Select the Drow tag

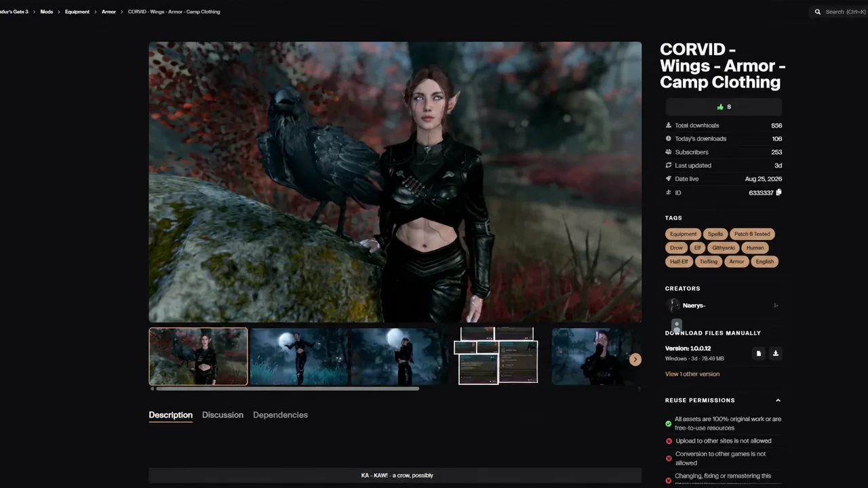(676, 248)
